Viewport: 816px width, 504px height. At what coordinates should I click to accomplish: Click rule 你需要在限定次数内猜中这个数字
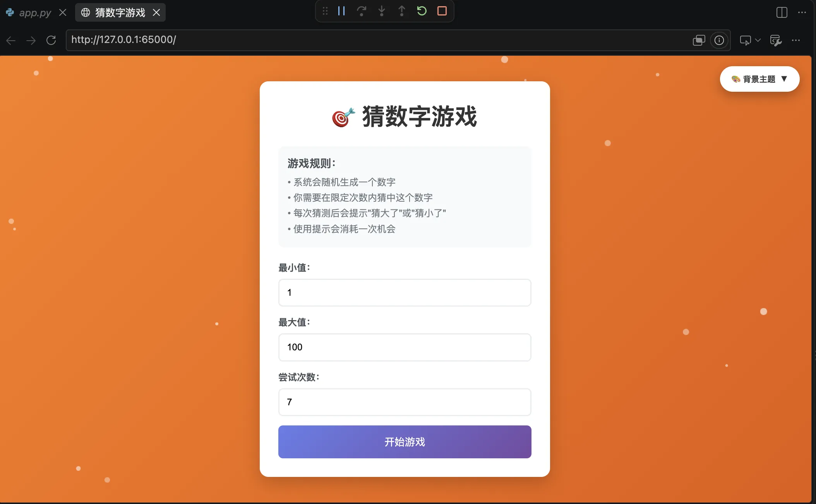pyautogui.click(x=360, y=197)
